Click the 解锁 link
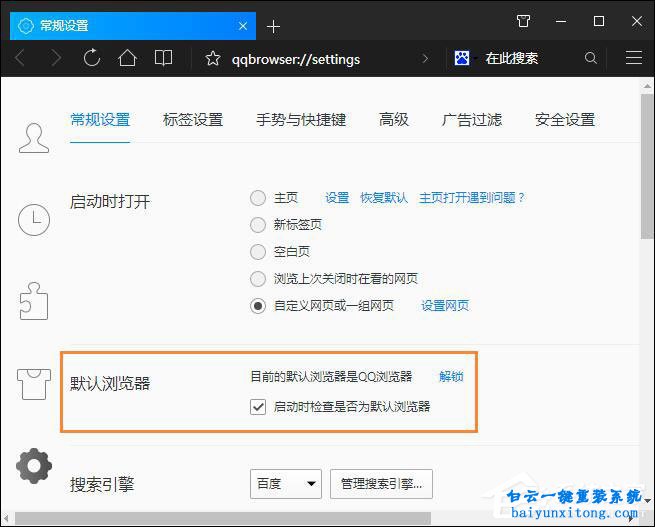 point(451,377)
